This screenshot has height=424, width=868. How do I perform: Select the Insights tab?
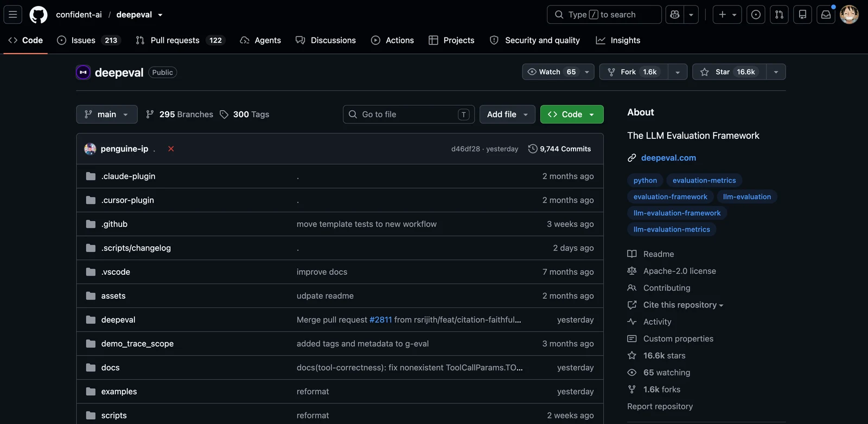tap(618, 40)
